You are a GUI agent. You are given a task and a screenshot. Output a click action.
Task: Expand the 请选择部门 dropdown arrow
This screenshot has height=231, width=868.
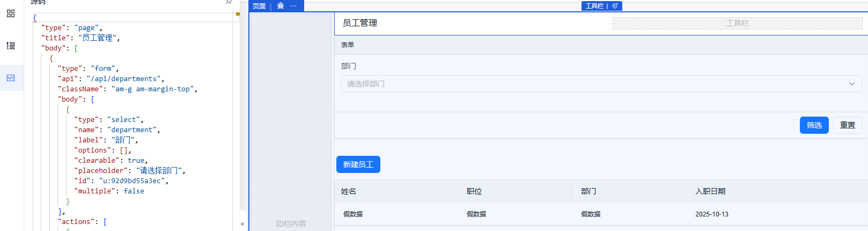pos(851,84)
